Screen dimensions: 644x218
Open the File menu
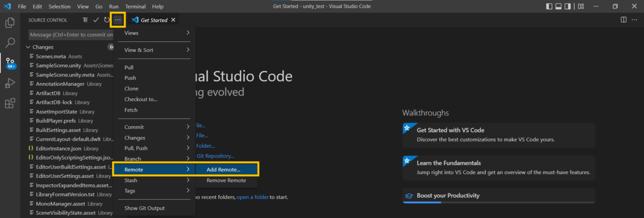21,6
